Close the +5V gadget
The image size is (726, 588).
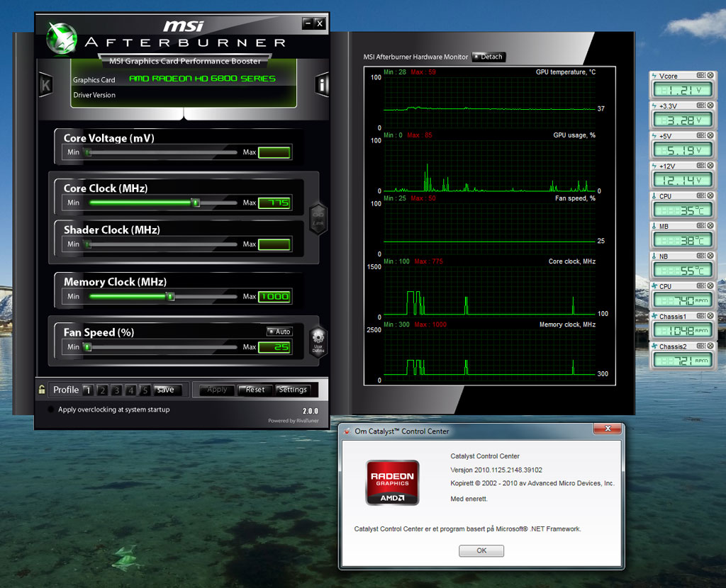[710, 135]
